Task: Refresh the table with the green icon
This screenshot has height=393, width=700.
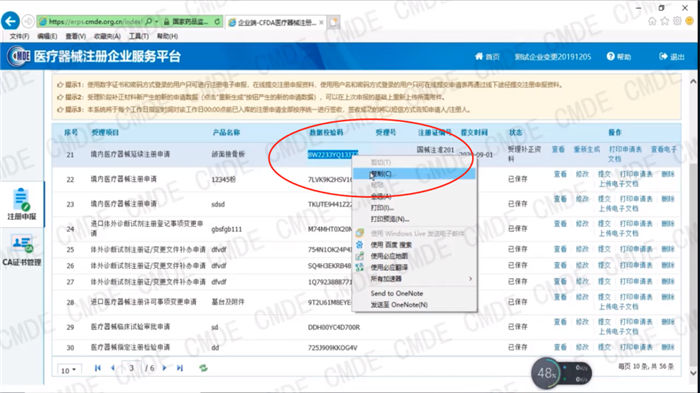Action: click(203, 368)
